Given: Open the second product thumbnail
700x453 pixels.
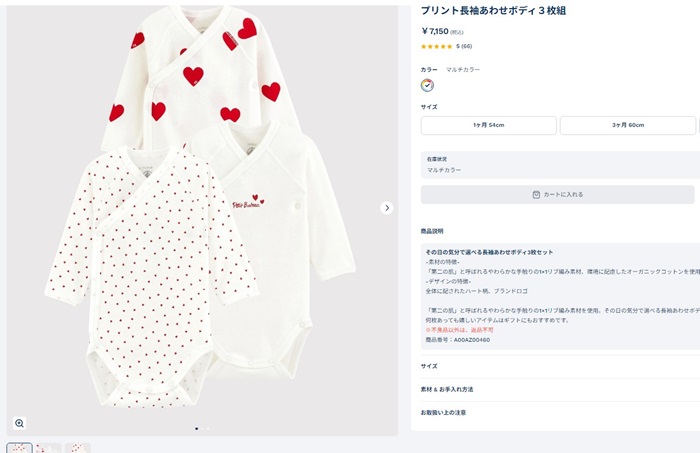Looking at the screenshot, I should pyautogui.click(x=49, y=448).
